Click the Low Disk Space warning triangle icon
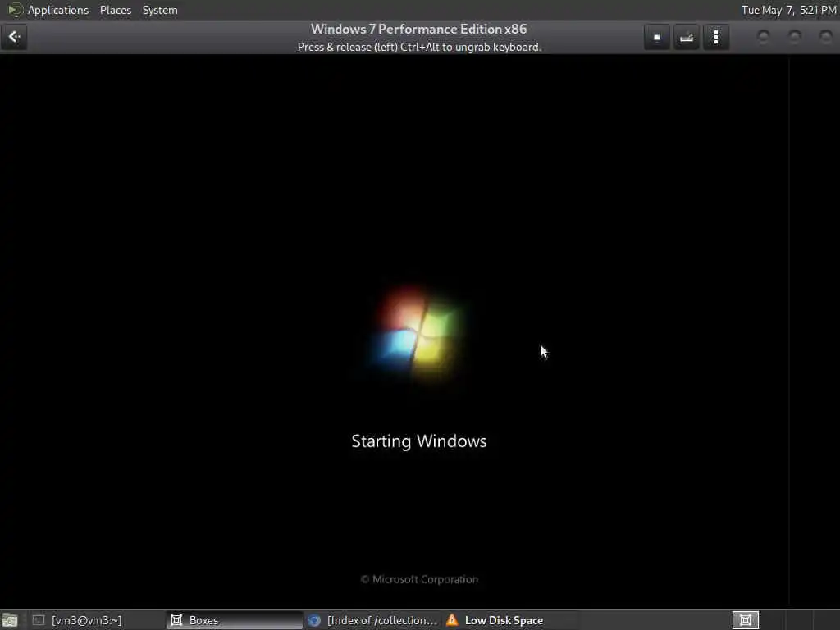The width and height of the screenshot is (840, 630). 452,620
